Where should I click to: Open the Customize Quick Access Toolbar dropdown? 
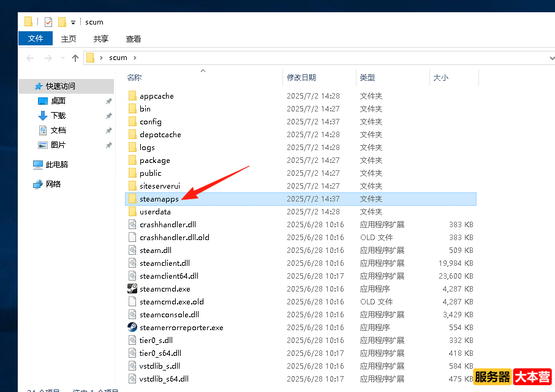tap(73, 23)
